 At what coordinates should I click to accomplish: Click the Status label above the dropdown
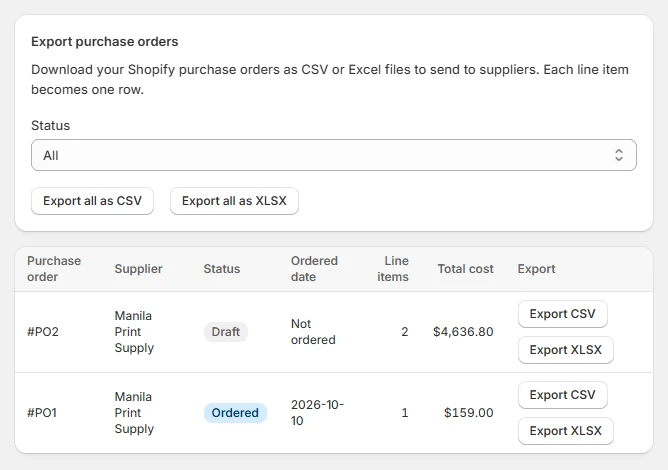click(50, 125)
